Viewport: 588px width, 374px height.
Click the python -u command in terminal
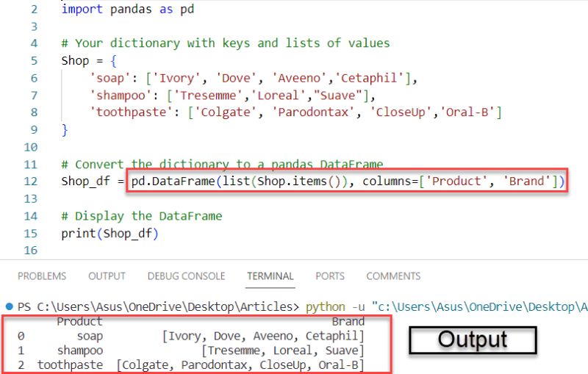(335, 307)
